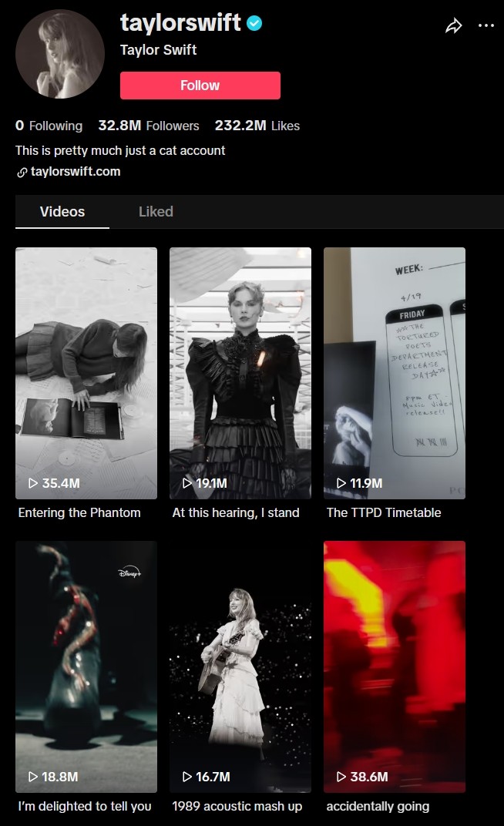Image resolution: width=504 pixels, height=826 pixels.
Task: Click the cat account bio text
Action: pyautogui.click(x=120, y=151)
